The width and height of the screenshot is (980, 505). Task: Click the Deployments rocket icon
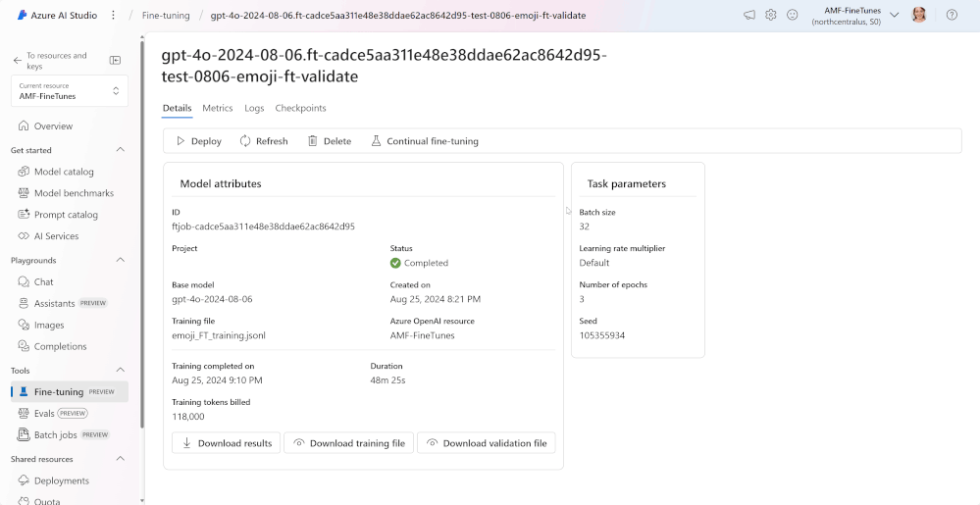[24, 480]
